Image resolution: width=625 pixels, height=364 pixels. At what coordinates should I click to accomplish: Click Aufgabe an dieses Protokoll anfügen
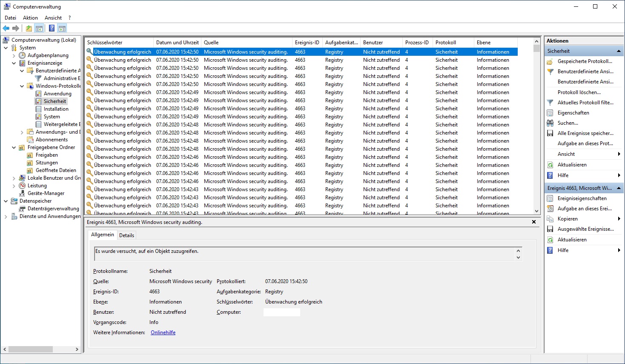click(585, 143)
